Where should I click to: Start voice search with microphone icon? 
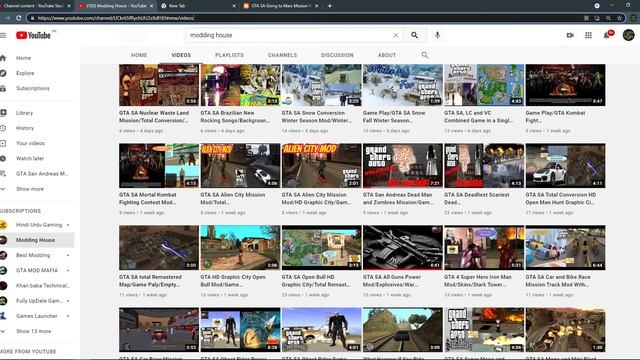[x=437, y=36]
